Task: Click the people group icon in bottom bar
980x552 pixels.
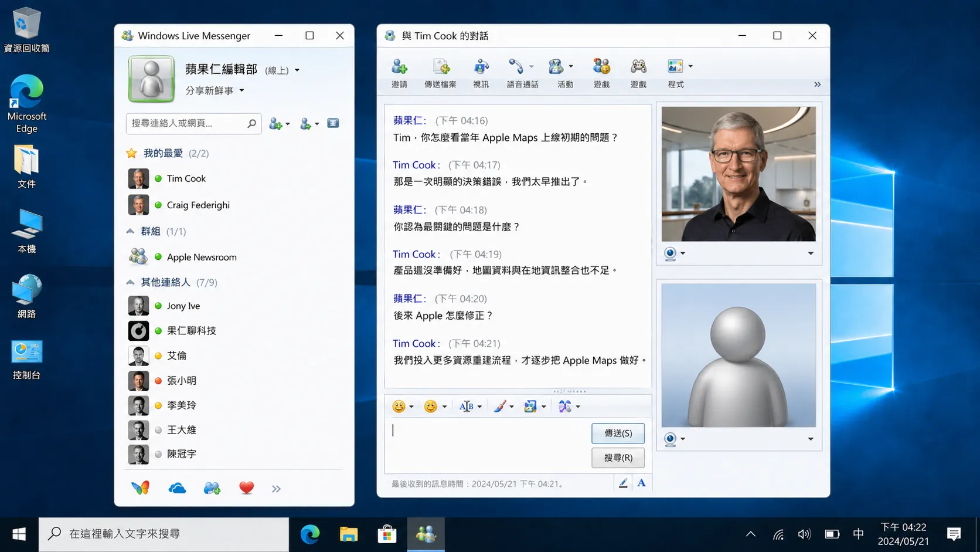Action: point(212,488)
